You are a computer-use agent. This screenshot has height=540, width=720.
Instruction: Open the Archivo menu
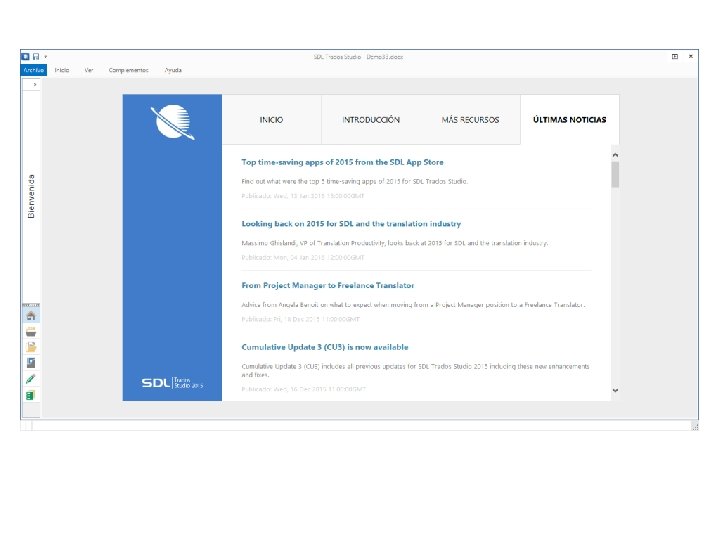pyautogui.click(x=34, y=70)
